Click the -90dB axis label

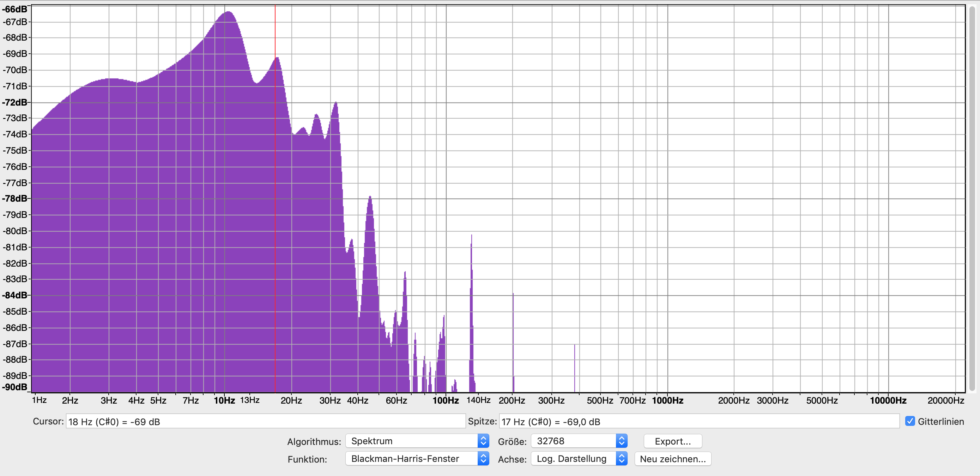(x=14, y=387)
